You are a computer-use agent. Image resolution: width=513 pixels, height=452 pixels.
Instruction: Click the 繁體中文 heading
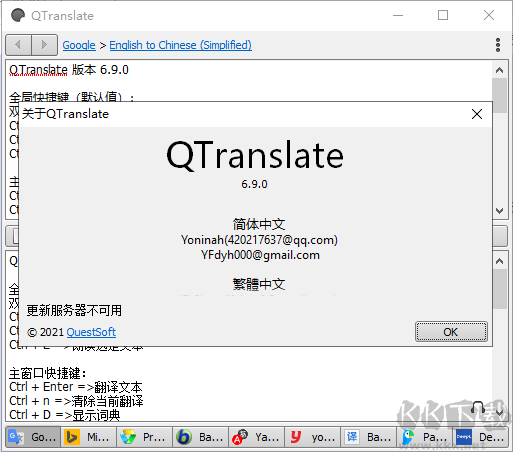click(259, 284)
